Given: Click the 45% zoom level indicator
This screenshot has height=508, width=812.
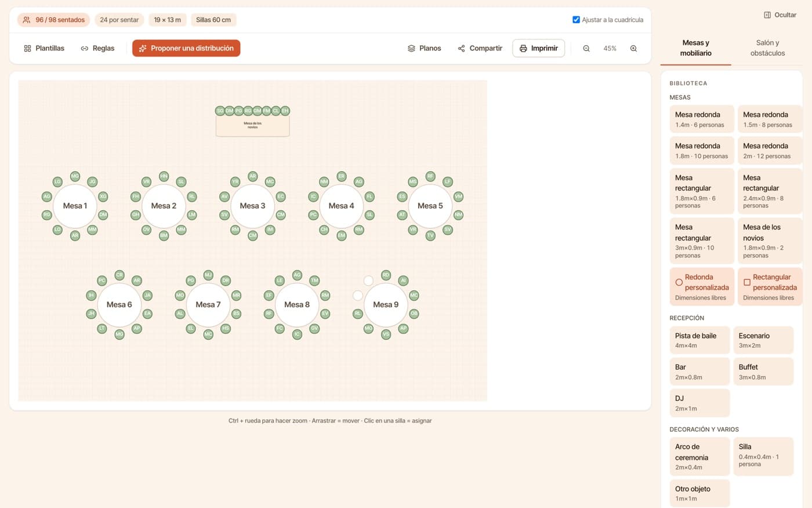Looking at the screenshot, I should [x=610, y=48].
